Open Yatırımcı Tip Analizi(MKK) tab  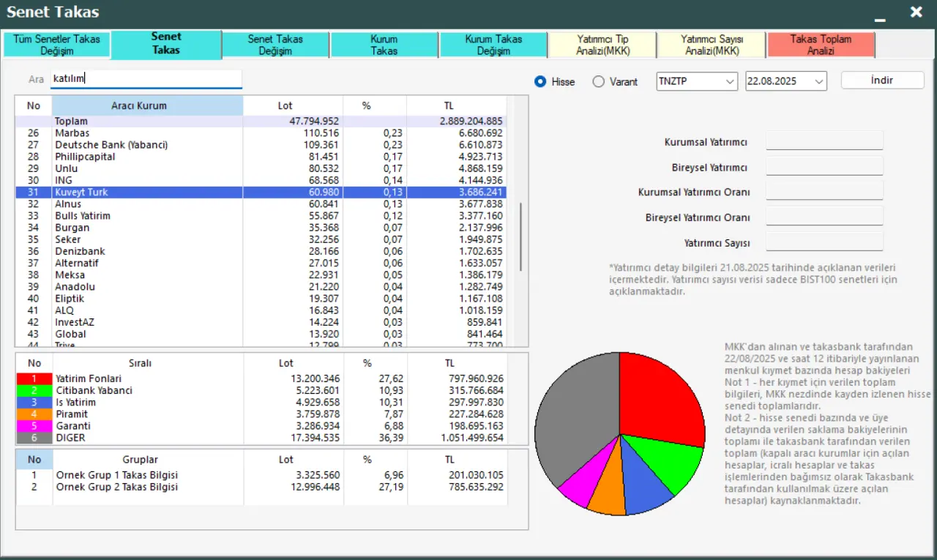602,45
